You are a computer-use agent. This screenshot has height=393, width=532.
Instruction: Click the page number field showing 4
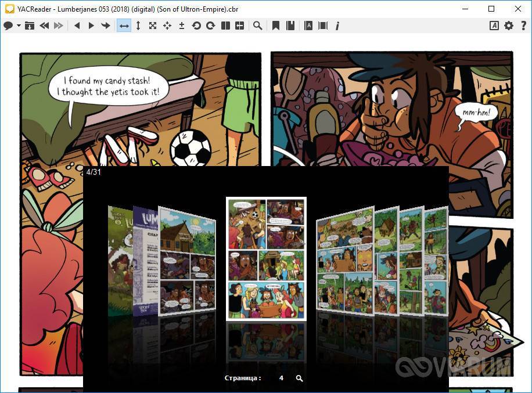tap(281, 378)
